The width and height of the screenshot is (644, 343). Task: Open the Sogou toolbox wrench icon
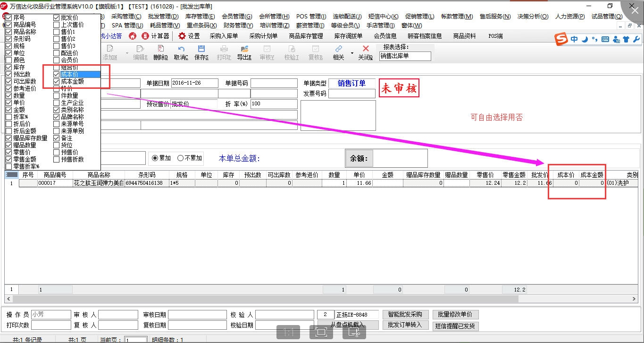pyautogui.click(x=636, y=40)
